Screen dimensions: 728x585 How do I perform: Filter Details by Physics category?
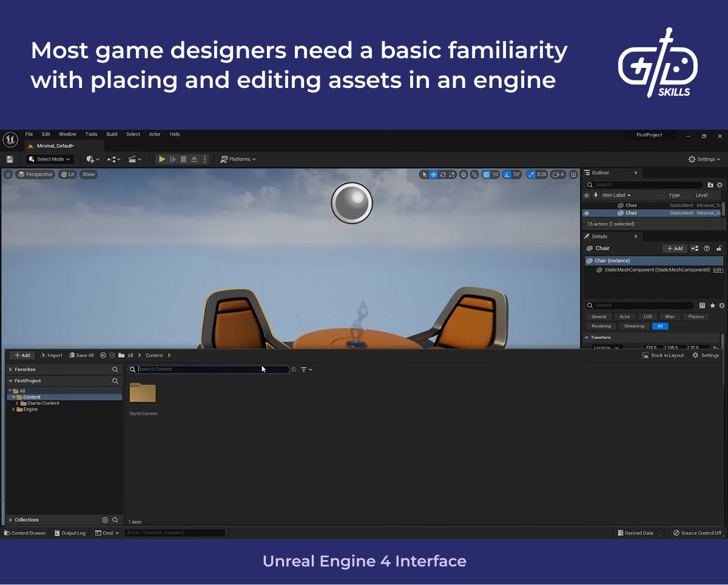click(x=696, y=316)
